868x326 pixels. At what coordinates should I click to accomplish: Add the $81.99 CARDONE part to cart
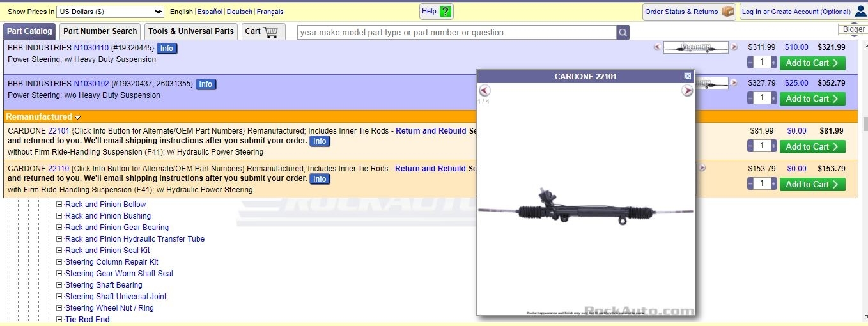(812, 146)
